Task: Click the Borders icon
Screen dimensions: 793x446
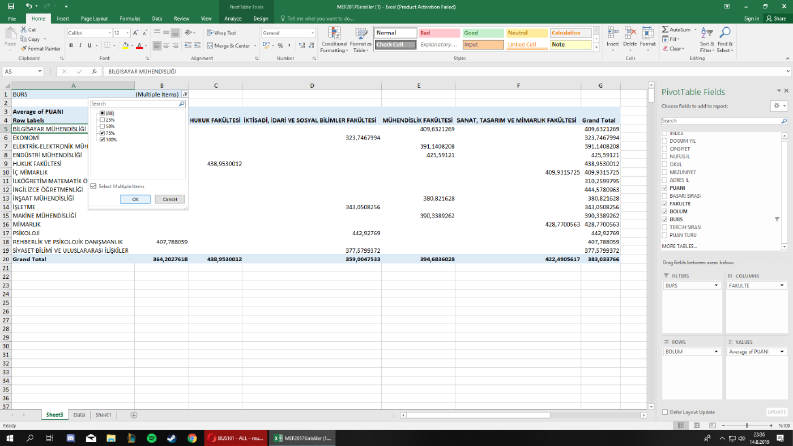Action: (x=107, y=46)
